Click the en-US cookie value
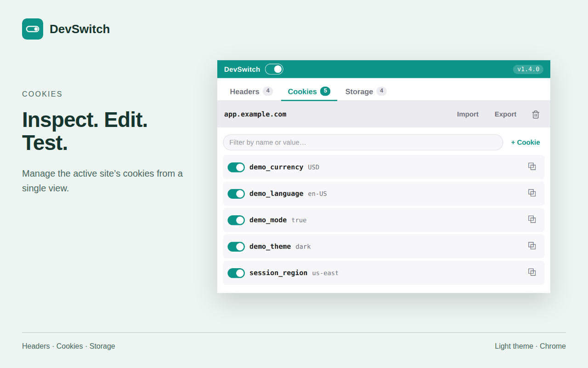This screenshot has height=368, width=588. click(317, 194)
